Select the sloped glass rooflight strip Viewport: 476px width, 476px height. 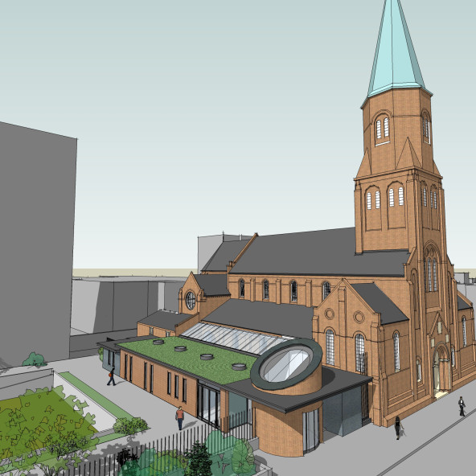[x=236, y=338]
